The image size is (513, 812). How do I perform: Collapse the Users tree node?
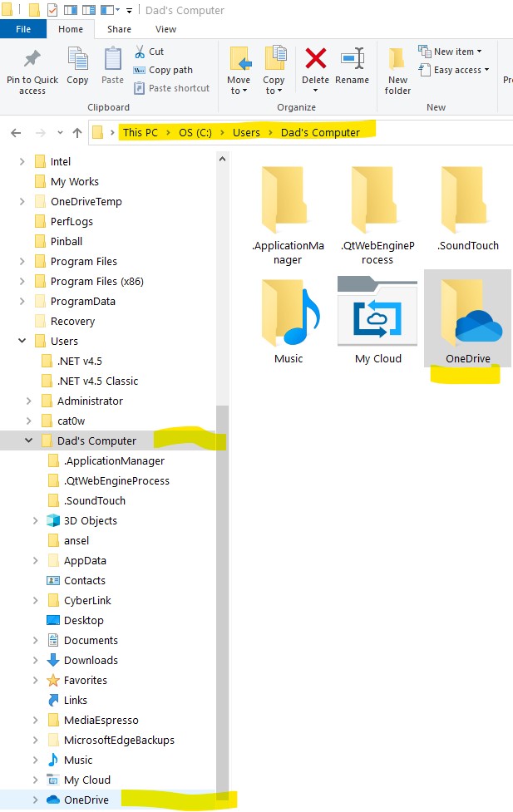click(22, 341)
